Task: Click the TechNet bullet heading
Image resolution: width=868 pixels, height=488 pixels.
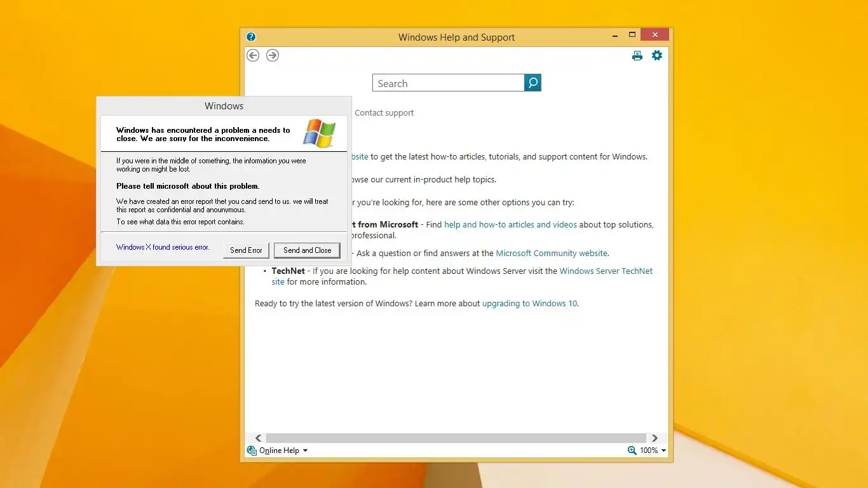Action: (x=288, y=271)
